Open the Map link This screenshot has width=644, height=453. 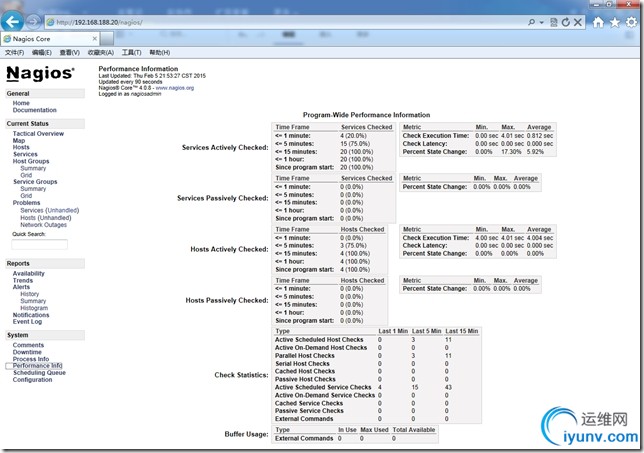click(19, 140)
